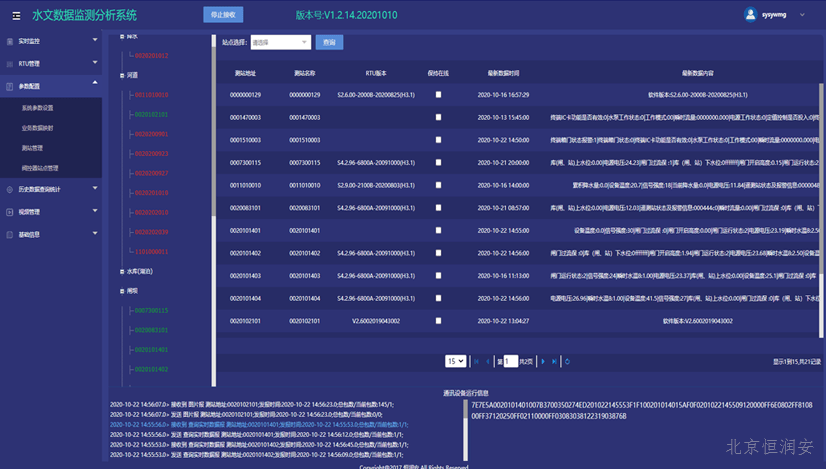Click RTU version cell V2.6002019043002
826x469 pixels.
pyautogui.click(x=376, y=321)
